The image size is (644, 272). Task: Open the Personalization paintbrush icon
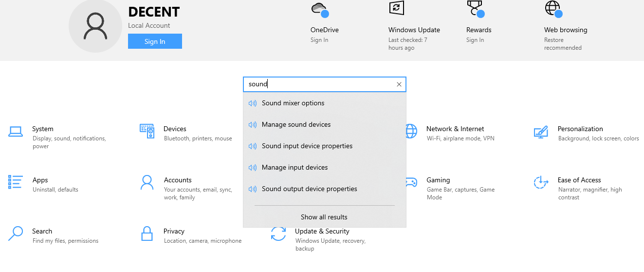pos(541,132)
